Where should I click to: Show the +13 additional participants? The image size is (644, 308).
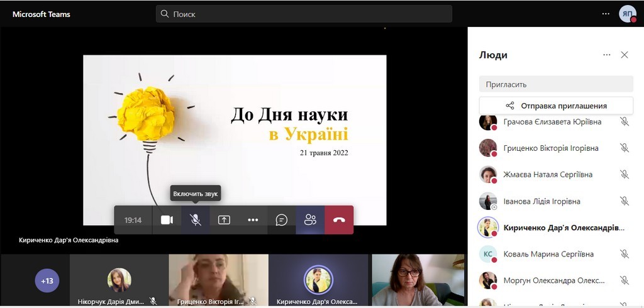[x=47, y=281]
